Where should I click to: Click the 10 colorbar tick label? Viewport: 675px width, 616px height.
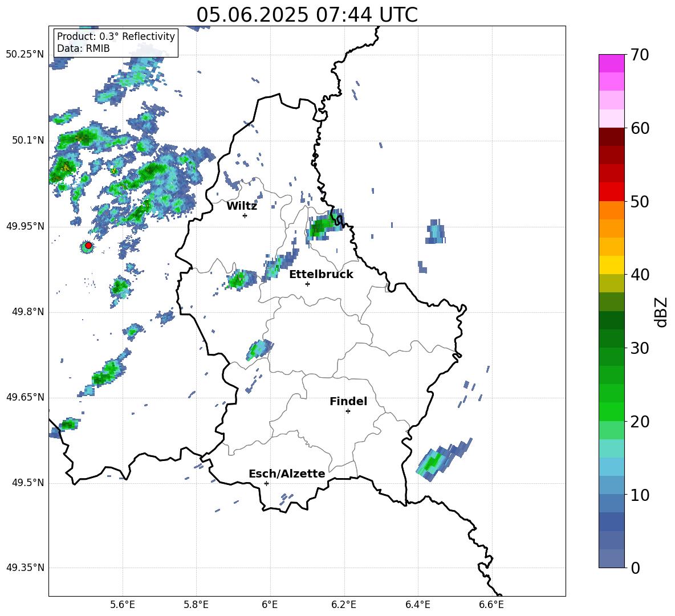click(640, 495)
